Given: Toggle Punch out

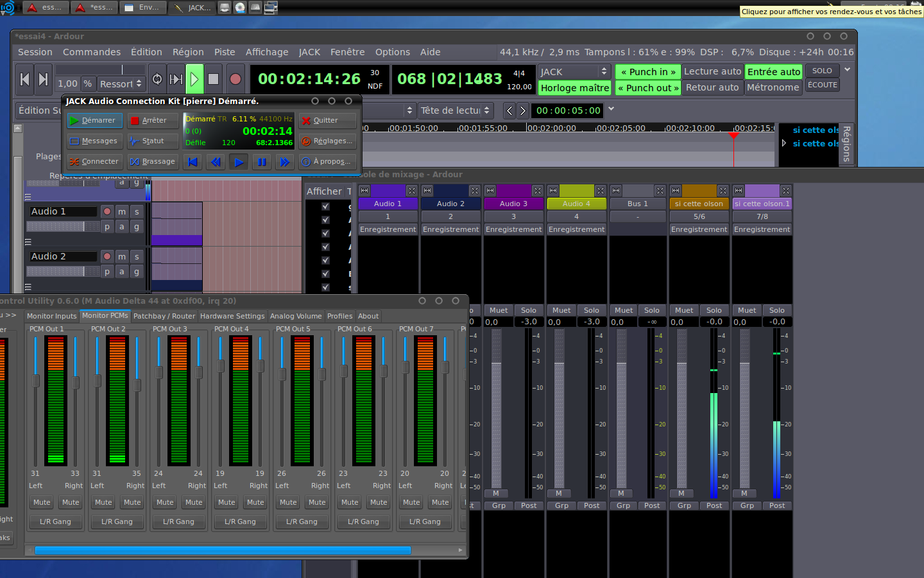Looking at the screenshot, I should click(x=648, y=88).
